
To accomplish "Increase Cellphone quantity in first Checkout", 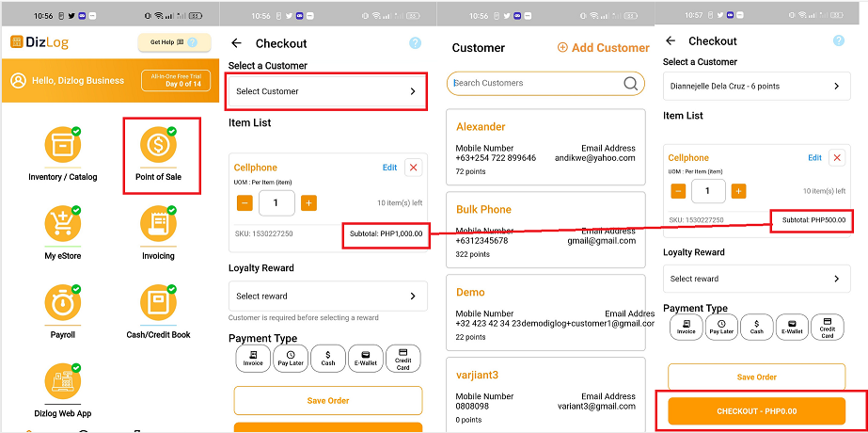I will pos(308,203).
